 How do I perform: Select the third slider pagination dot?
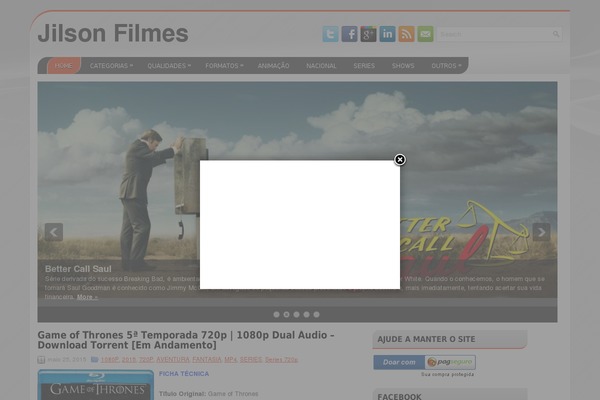coord(296,314)
